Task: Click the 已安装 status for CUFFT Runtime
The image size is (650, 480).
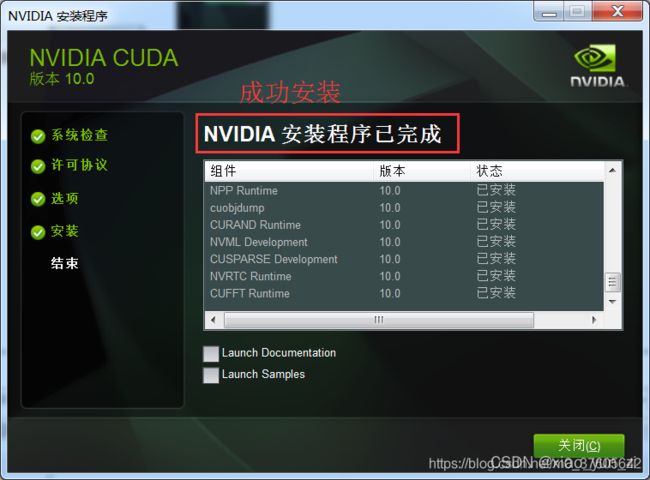Action: click(x=496, y=293)
